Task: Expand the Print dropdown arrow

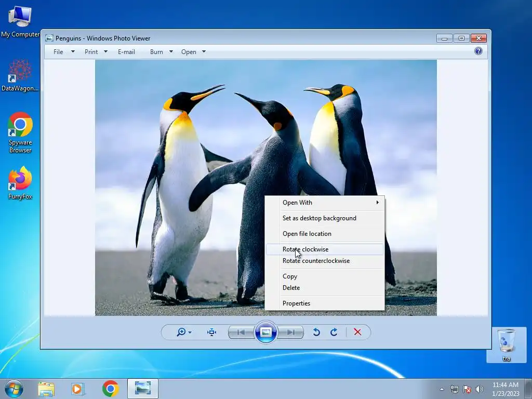Action: point(105,52)
